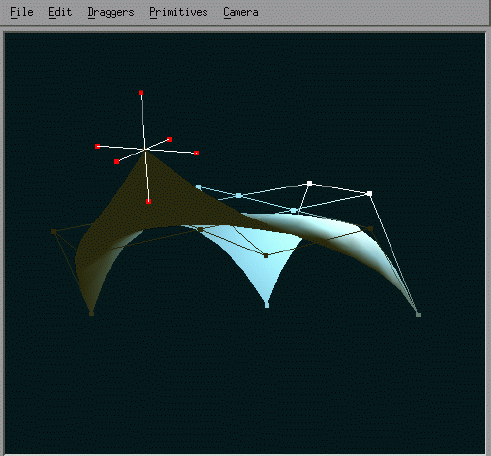Select the white control point at the mesh's right corner
This screenshot has height=456, width=491.
(x=369, y=193)
